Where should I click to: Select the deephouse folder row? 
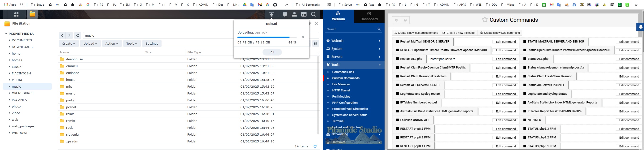[188, 59]
